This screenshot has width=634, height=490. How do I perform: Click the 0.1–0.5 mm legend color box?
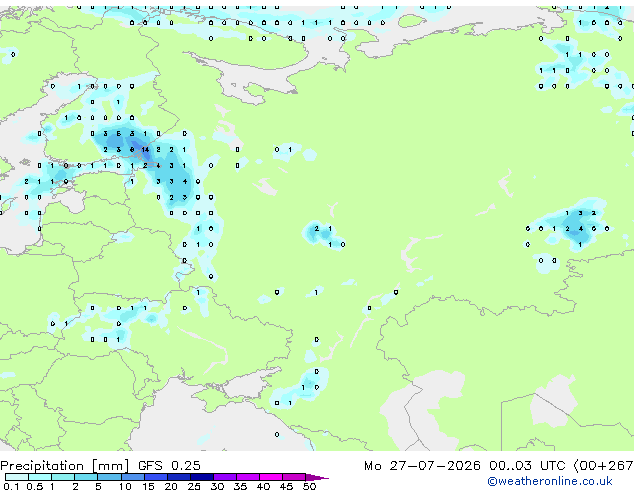[x=17, y=477]
